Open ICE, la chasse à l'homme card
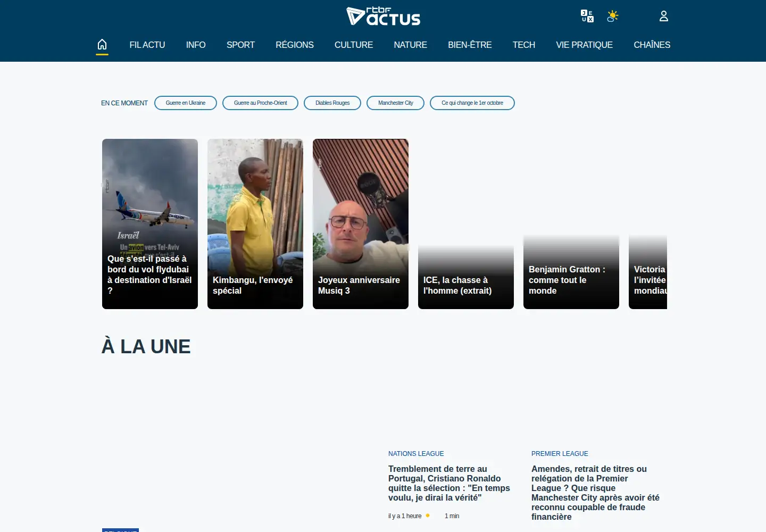This screenshot has width=766, height=532. click(466, 224)
